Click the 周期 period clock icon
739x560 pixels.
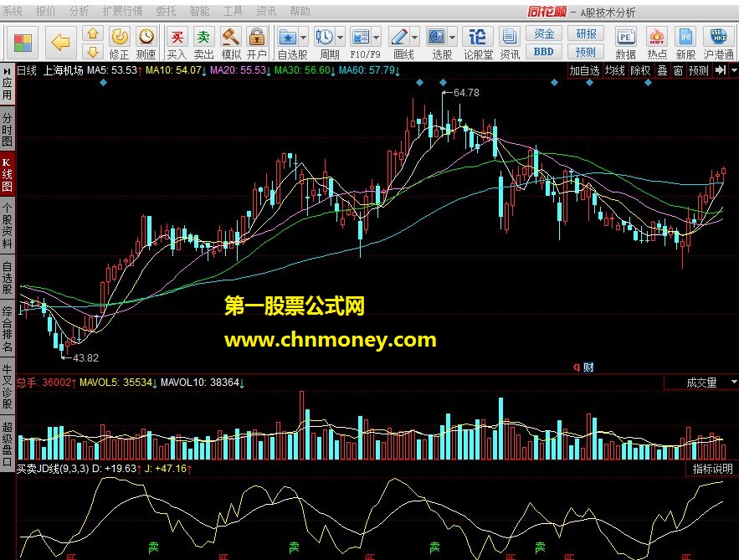click(324, 37)
